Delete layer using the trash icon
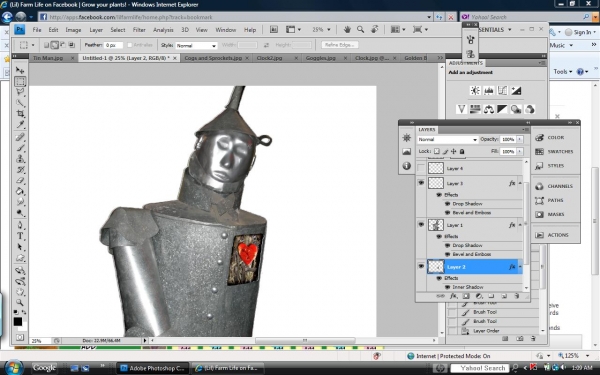This screenshot has width=600, height=375. pyautogui.click(x=517, y=296)
